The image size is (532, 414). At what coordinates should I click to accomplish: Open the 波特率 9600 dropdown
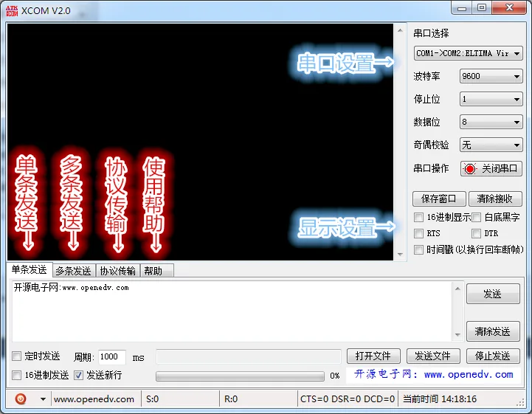pos(491,76)
